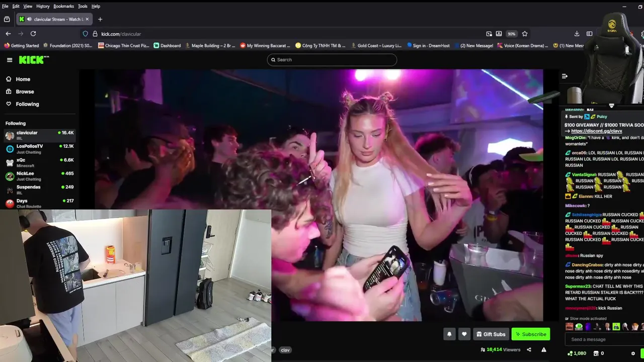644x362 pixels.
Task: Click the green KICK logo
Action: click(x=34, y=60)
